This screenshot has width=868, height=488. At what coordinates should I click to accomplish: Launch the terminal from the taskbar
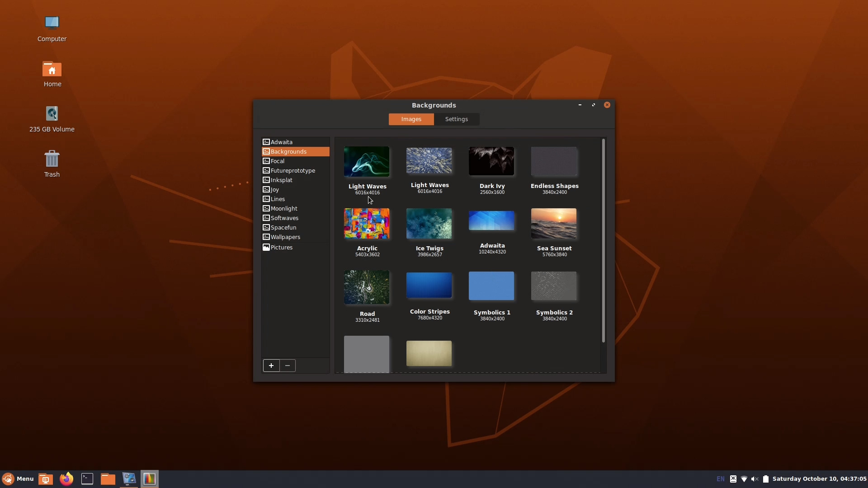(x=87, y=479)
